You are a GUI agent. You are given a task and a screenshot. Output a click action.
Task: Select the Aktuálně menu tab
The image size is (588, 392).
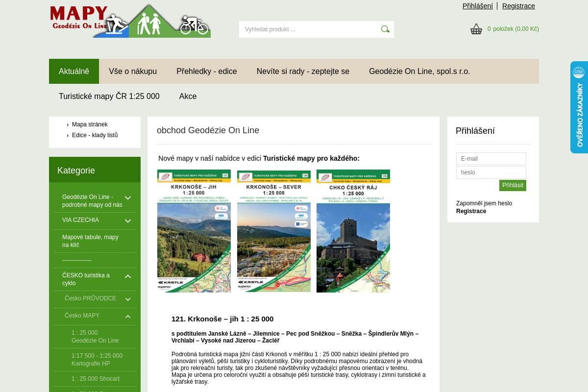tap(74, 72)
